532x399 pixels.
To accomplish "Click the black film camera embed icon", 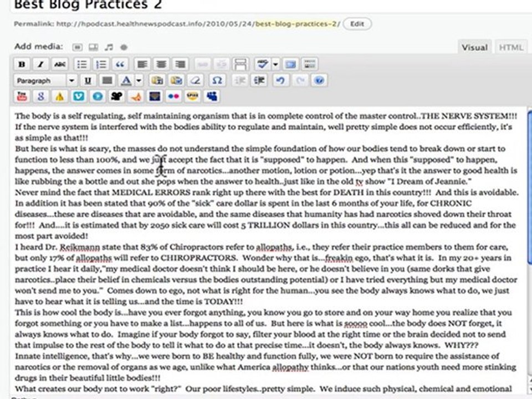I will [x=117, y=96].
